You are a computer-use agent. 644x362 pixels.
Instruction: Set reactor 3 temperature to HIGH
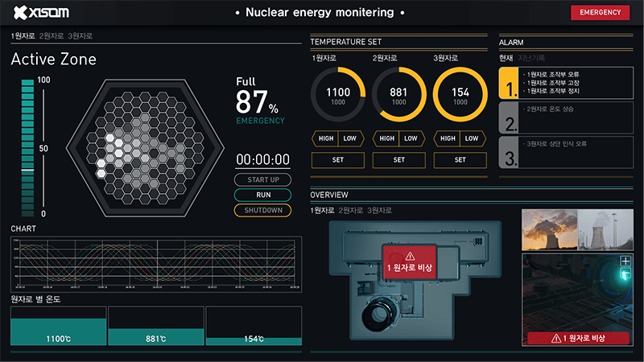click(448, 138)
